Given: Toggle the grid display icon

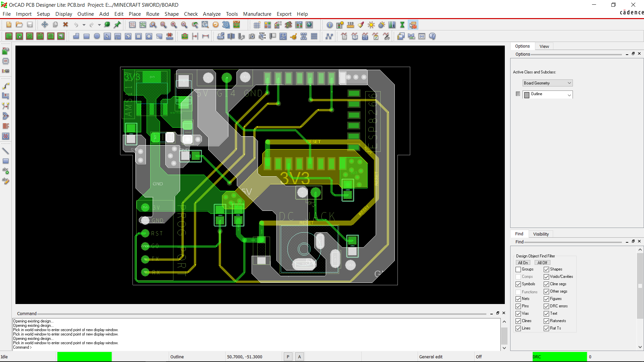Looking at the screenshot, I should click(x=257, y=25).
